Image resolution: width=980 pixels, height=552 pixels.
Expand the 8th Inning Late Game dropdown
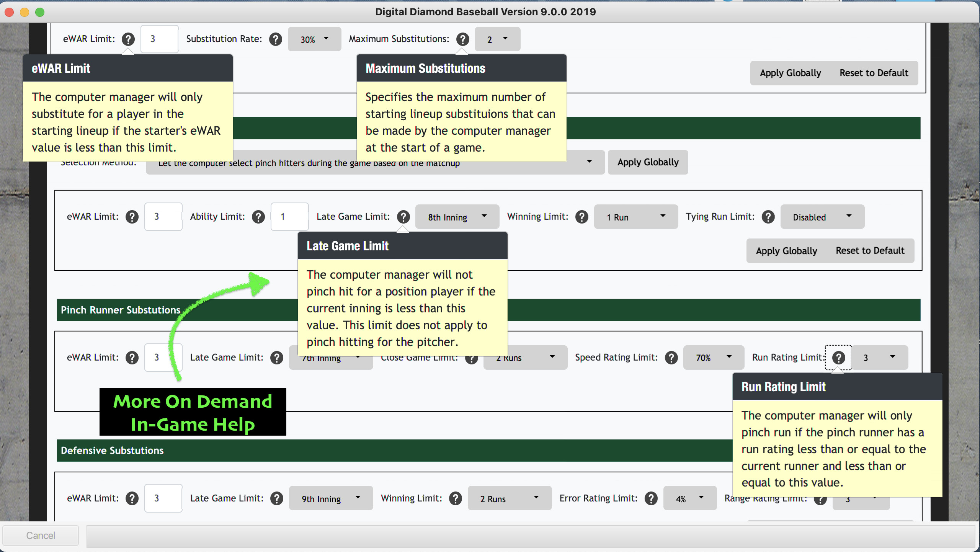[457, 217]
